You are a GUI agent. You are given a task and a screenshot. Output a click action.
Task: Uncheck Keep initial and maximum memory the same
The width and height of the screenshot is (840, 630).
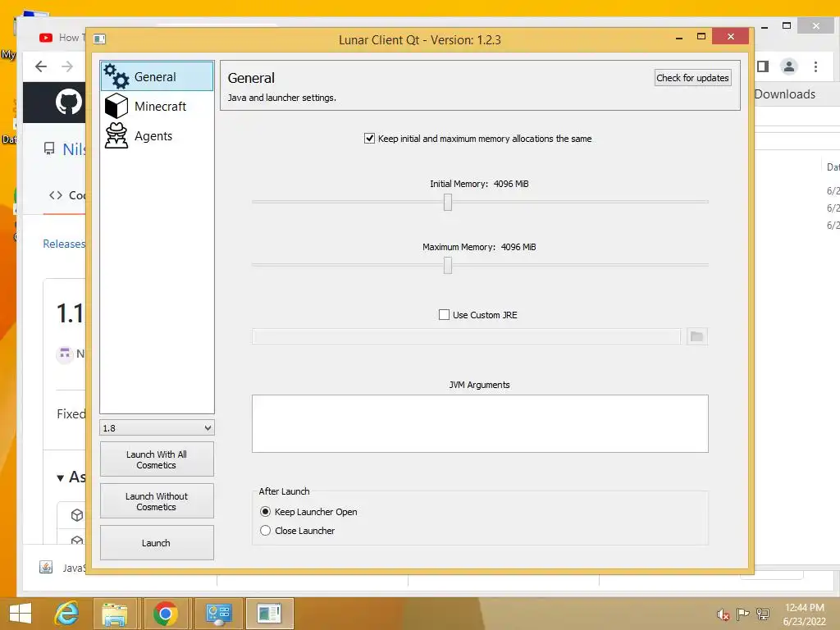[369, 138]
